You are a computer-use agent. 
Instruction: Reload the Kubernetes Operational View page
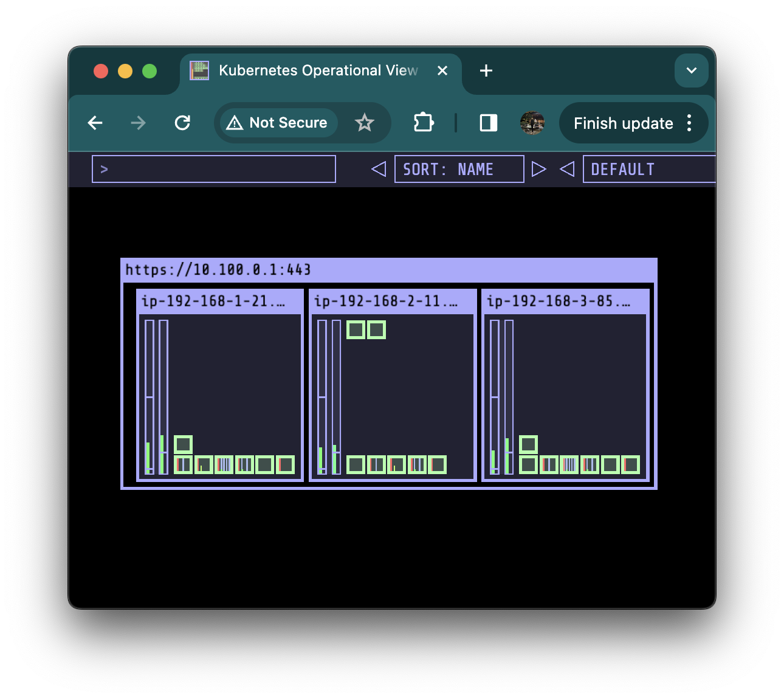pos(182,123)
